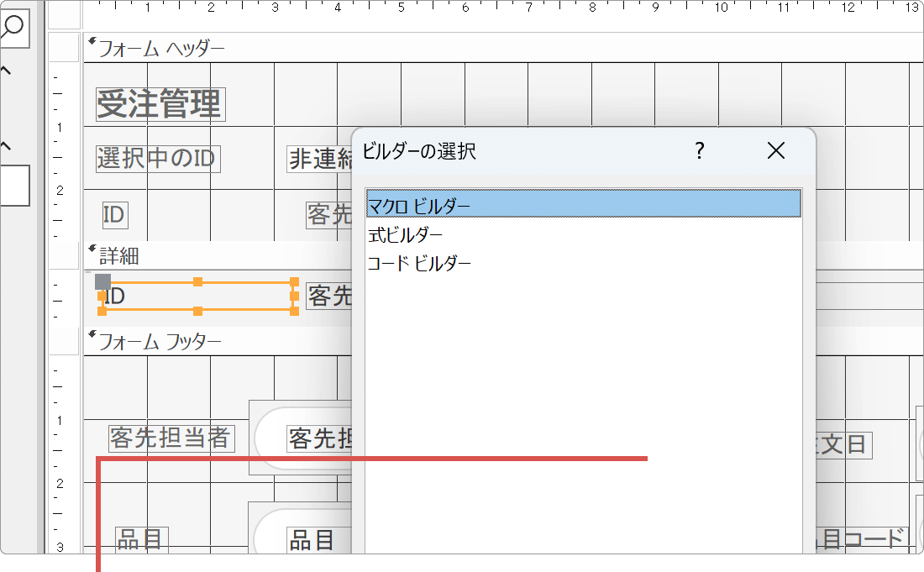Screen dimensions: 924x572
Task: Click the Help question mark in the dialog
Action: coord(699,151)
